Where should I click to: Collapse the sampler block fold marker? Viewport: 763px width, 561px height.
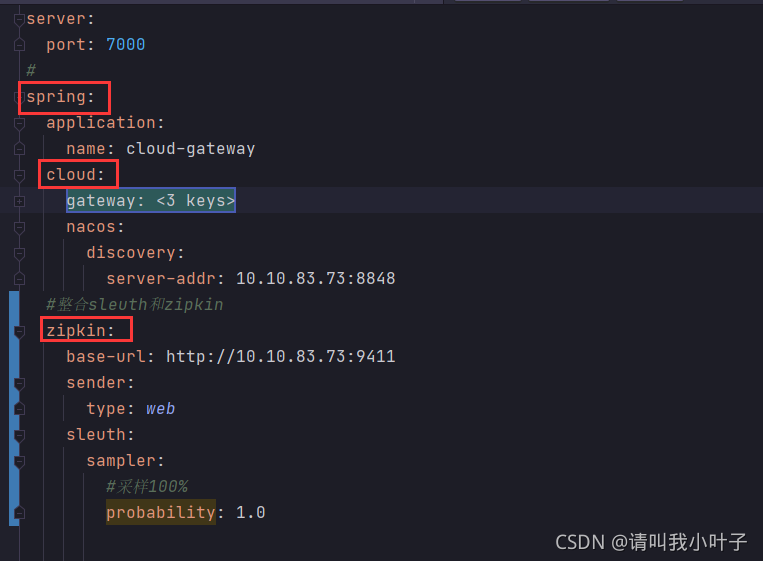tap(19, 461)
